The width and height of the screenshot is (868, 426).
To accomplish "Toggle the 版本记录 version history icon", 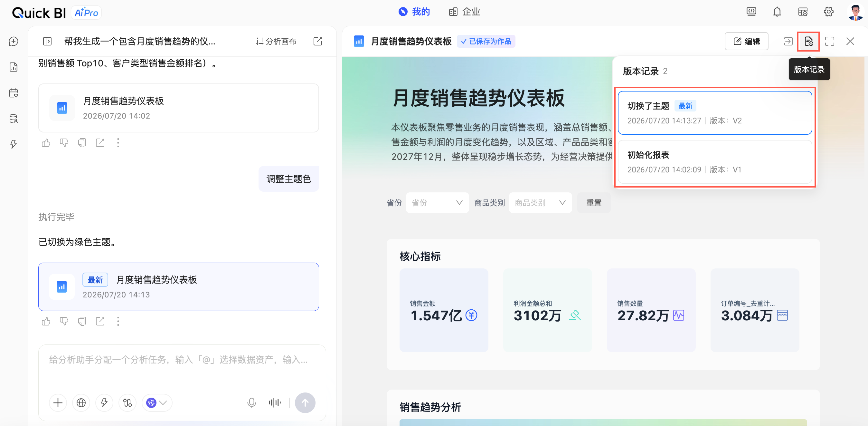I will tap(808, 41).
